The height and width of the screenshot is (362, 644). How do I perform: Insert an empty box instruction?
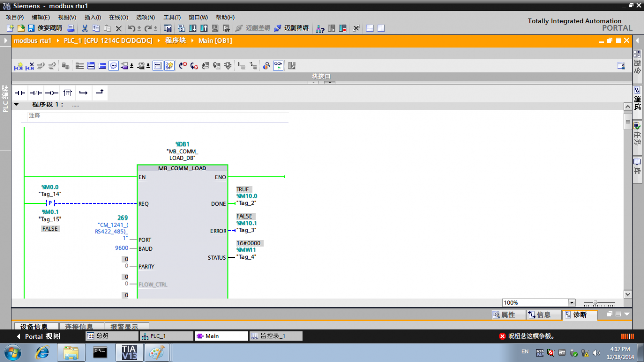[x=68, y=93]
